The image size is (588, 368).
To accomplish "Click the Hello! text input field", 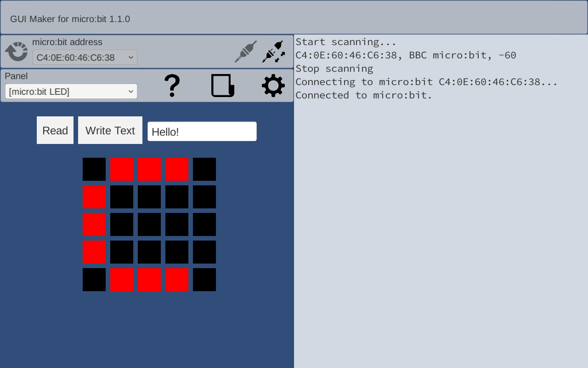I will [202, 132].
